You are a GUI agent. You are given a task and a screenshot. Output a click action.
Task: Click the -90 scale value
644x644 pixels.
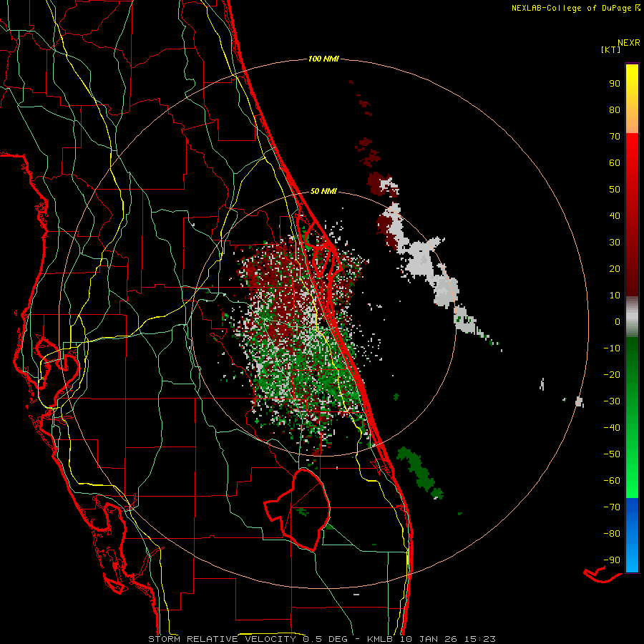(x=612, y=560)
